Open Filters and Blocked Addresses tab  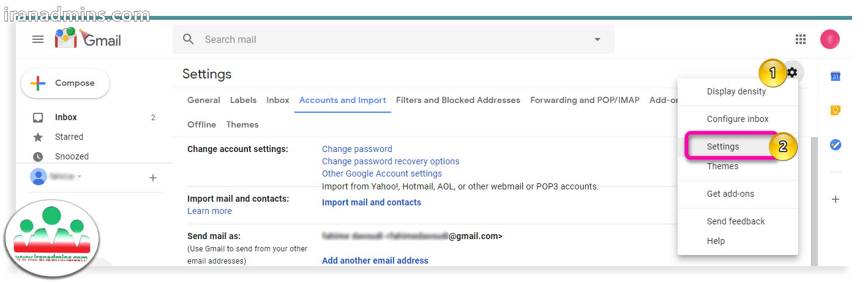click(x=458, y=100)
